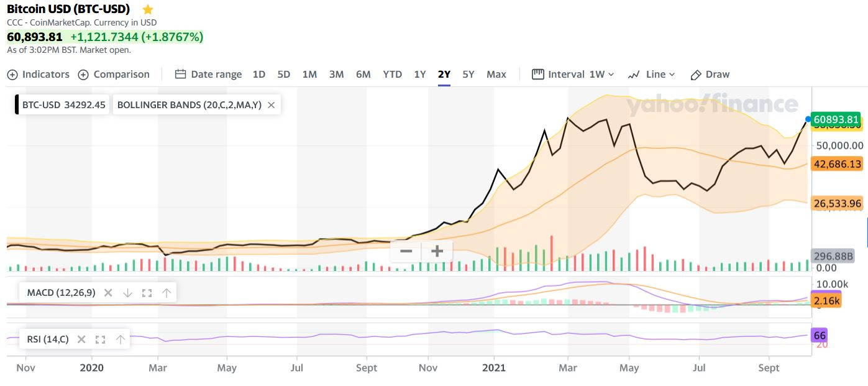Click the RSI (14,C) label
The width and height of the screenshot is (868, 386).
pos(48,339)
